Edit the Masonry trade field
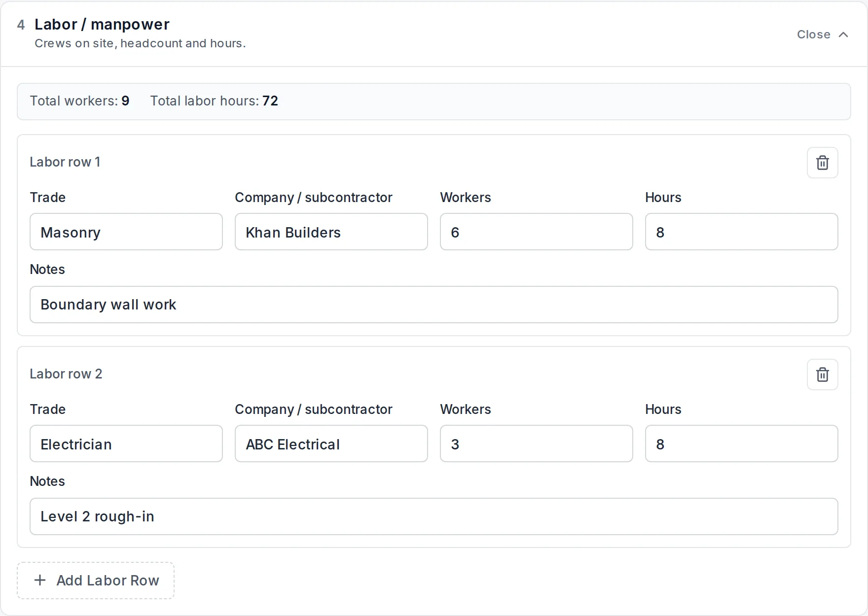 [x=126, y=232]
